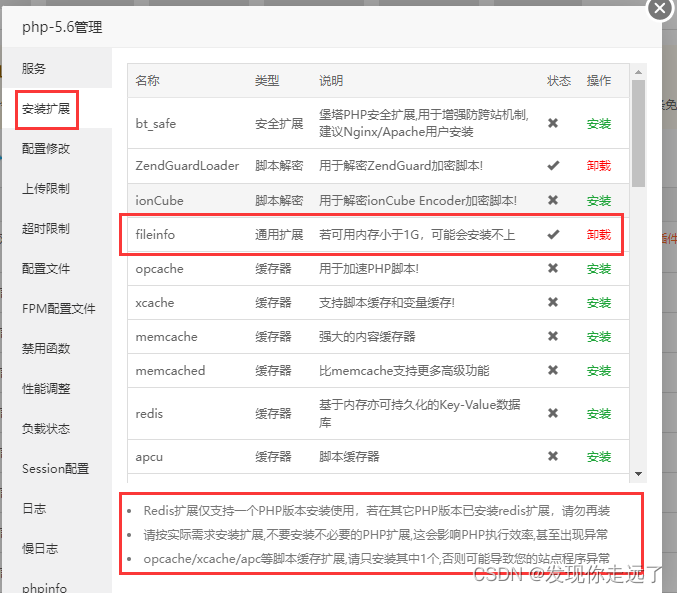Select the apcu name cell
The height and width of the screenshot is (593, 677).
coord(149,457)
